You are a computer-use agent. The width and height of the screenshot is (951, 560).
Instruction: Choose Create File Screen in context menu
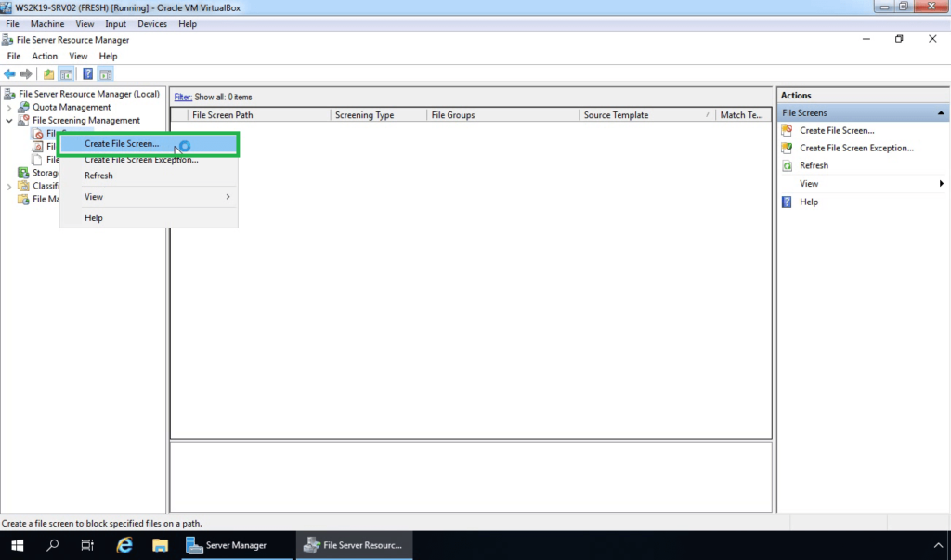(149, 144)
